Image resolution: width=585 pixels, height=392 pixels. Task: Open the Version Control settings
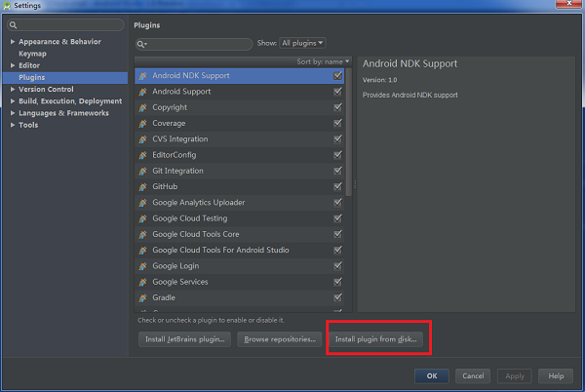[x=46, y=89]
